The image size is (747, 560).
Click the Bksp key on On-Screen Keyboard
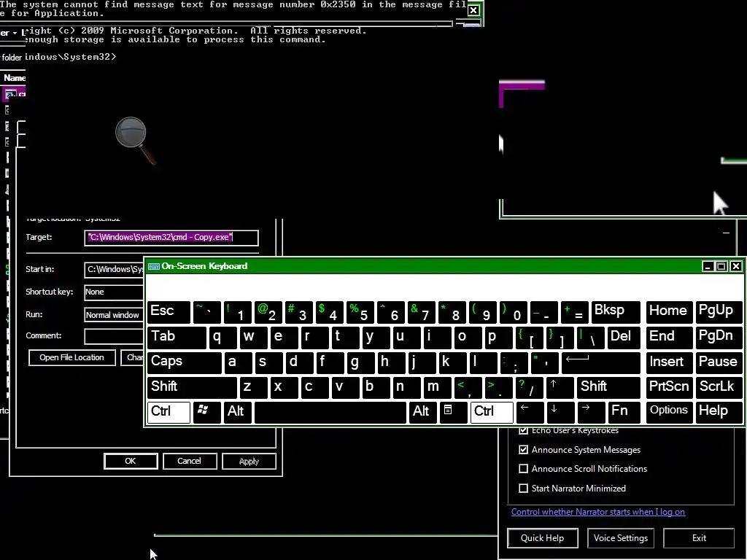click(x=616, y=312)
